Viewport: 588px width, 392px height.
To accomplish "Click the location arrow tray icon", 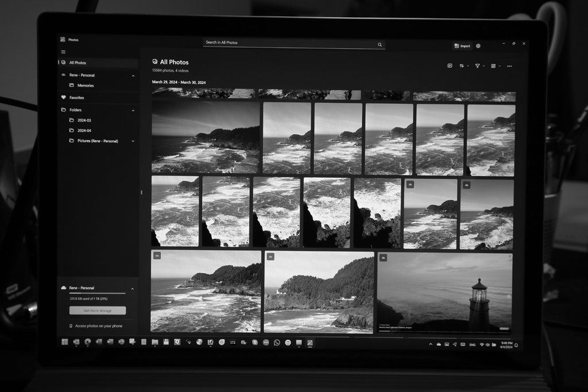I will 455,344.
